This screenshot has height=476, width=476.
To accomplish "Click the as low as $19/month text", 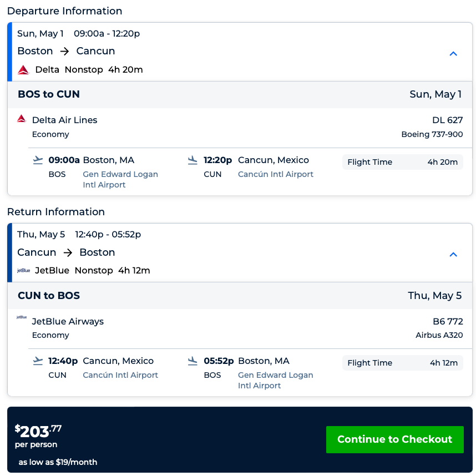I will [58, 462].
